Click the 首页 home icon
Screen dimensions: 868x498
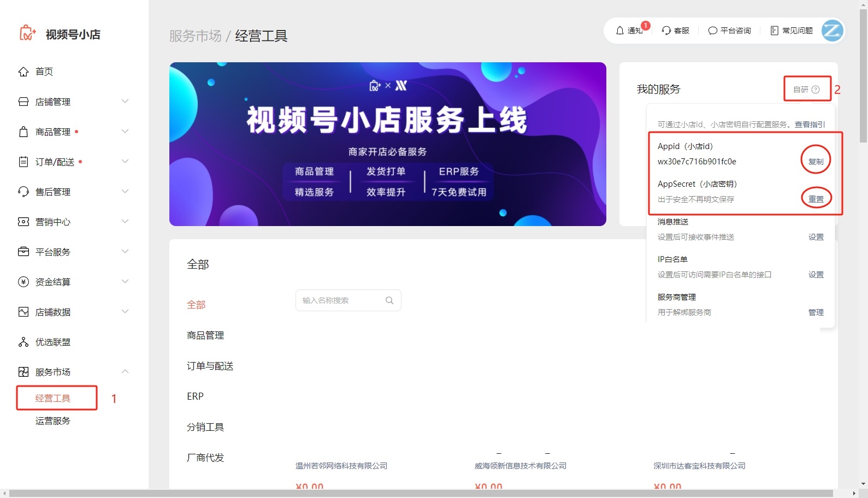(x=23, y=72)
